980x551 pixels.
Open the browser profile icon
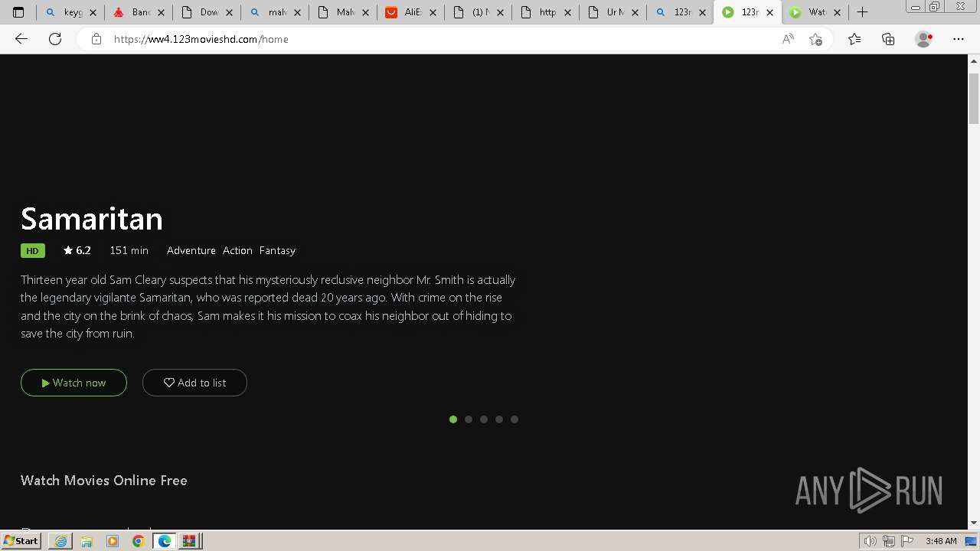click(924, 39)
